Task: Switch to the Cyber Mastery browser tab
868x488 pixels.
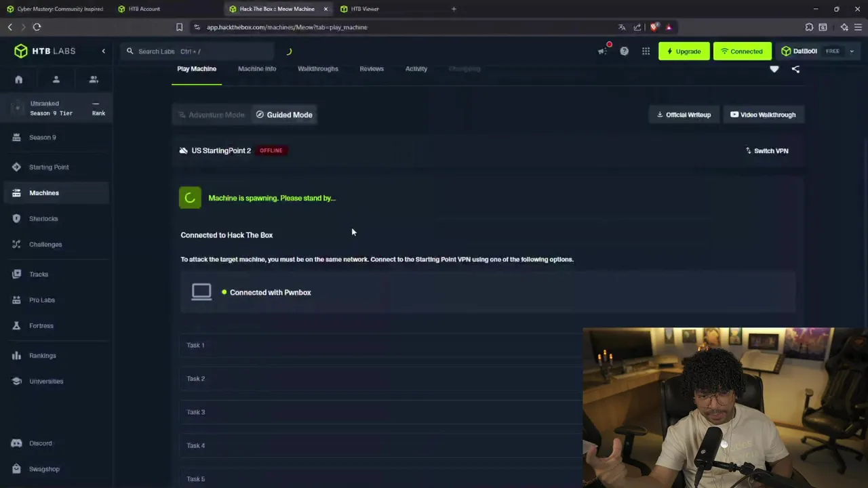Action: [56, 9]
